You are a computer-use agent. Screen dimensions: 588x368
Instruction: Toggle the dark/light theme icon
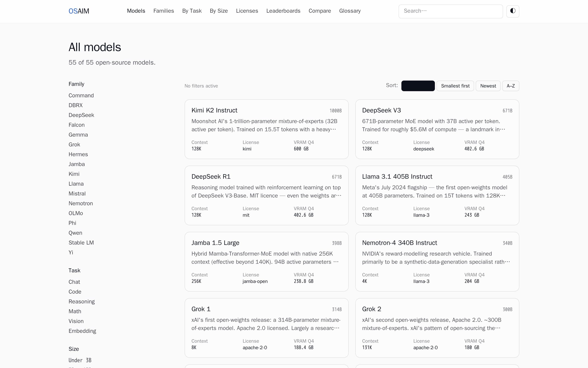point(513,11)
